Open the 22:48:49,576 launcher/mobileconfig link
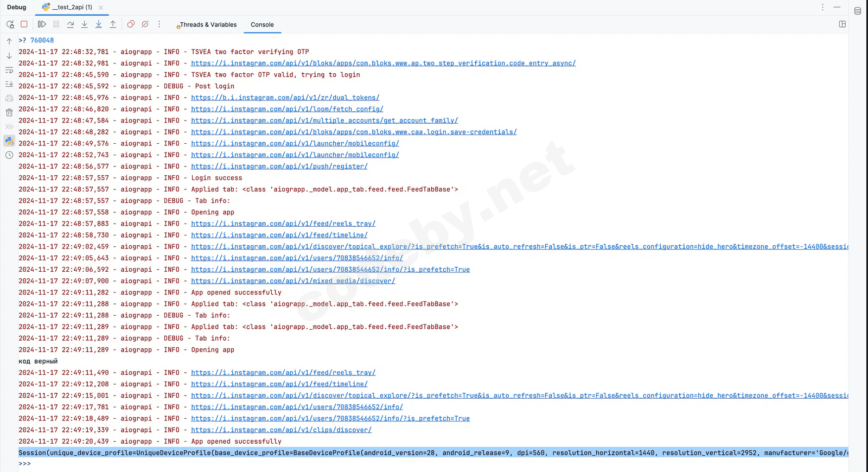868x472 pixels. (x=295, y=143)
